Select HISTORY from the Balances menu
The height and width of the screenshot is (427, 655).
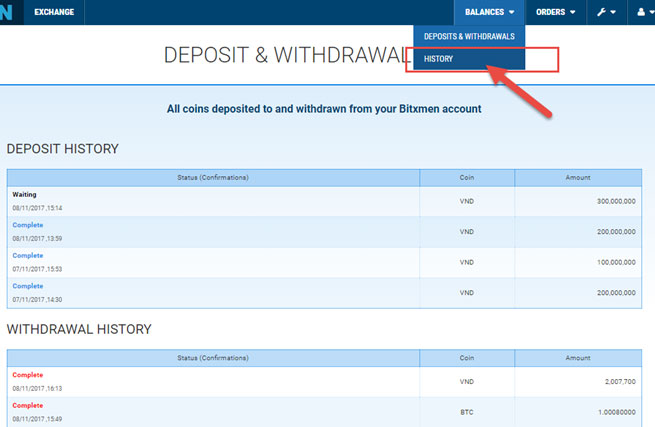439,59
